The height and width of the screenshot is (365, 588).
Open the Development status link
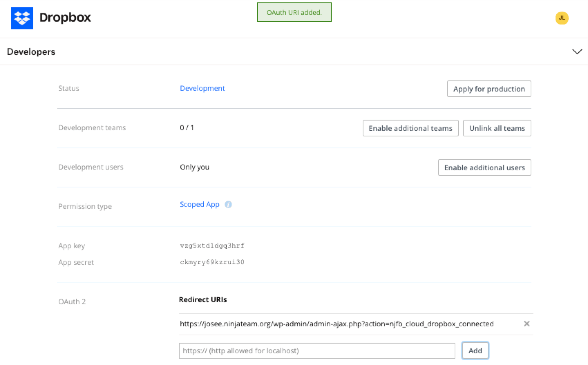(202, 88)
